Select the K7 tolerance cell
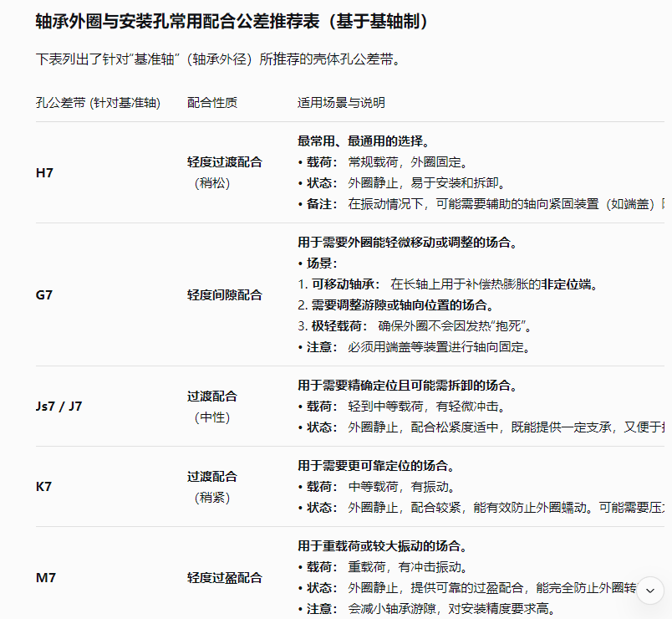The width and height of the screenshot is (672, 619). 44,486
